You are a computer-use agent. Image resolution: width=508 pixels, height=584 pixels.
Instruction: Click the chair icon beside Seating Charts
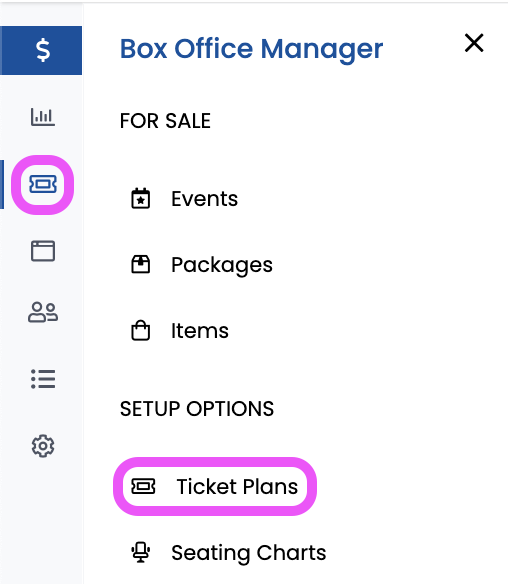141,552
